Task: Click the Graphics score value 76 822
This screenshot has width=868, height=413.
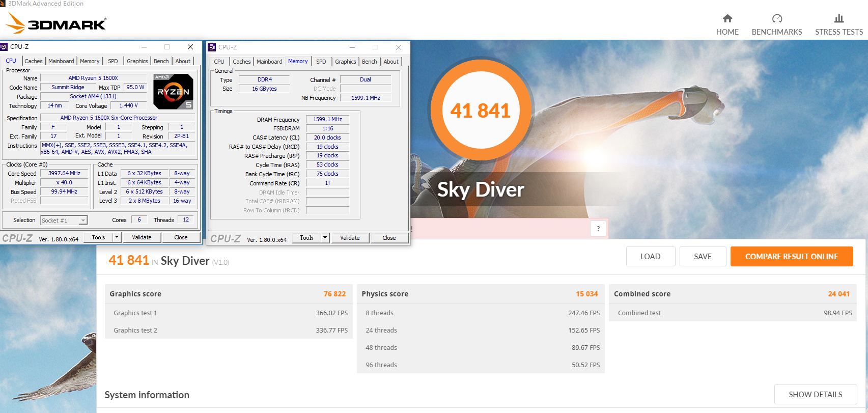Action: tap(334, 294)
